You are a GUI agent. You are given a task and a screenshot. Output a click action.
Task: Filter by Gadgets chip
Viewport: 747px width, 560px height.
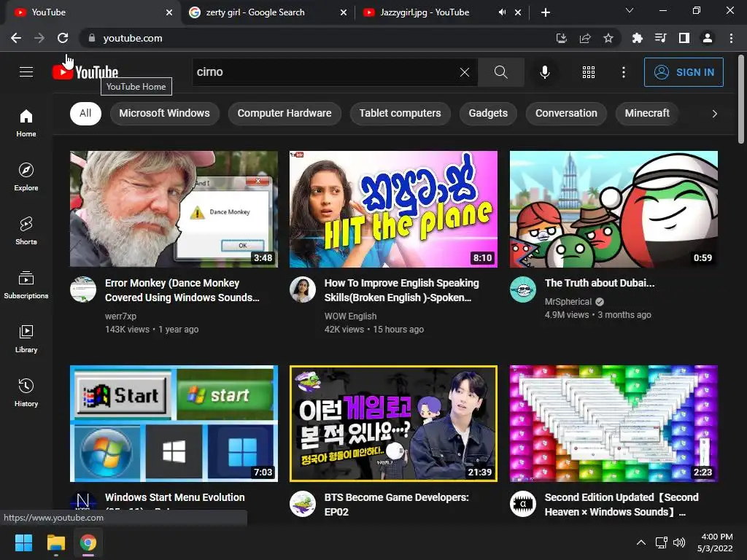pyautogui.click(x=488, y=113)
